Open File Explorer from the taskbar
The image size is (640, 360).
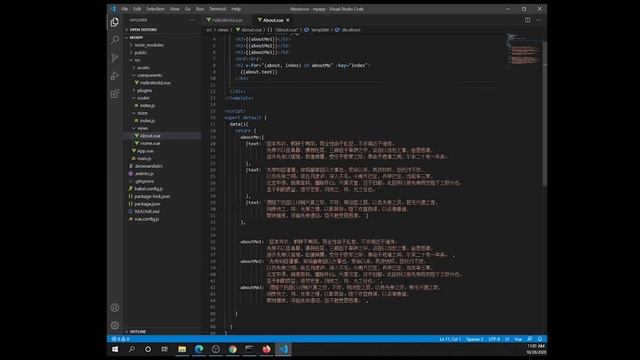pyautogui.click(x=182, y=349)
